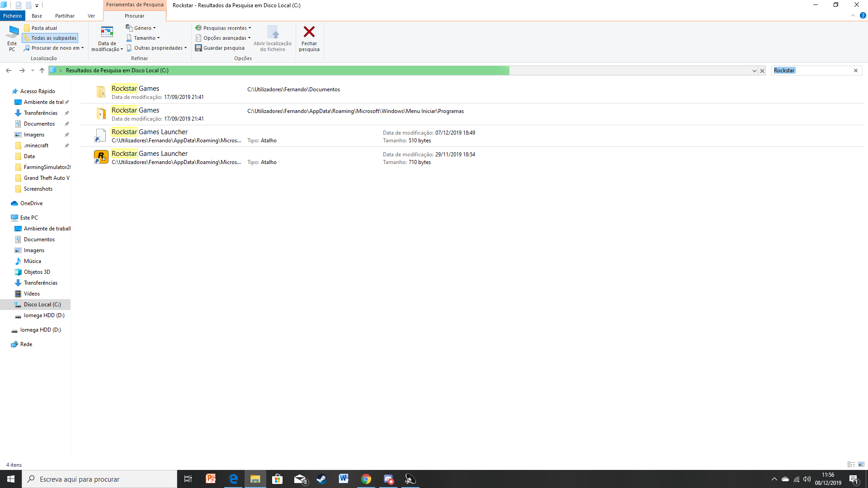Open the Windows Start menu
868x488 pixels.
coord(11,479)
